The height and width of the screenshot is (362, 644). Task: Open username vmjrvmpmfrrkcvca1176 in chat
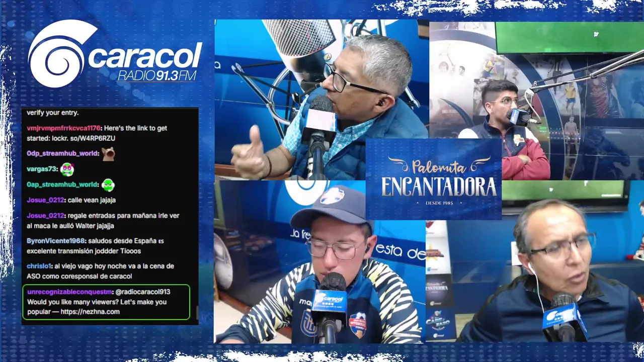tap(64, 128)
